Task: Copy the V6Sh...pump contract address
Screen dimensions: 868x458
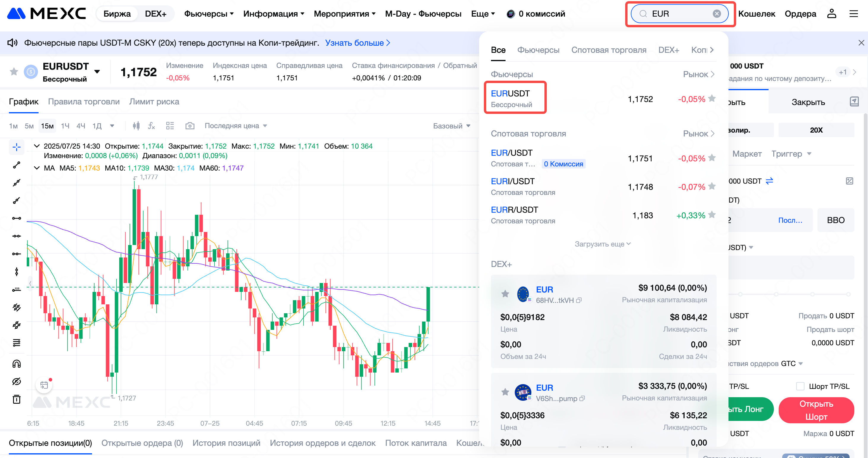Action: coord(582,398)
